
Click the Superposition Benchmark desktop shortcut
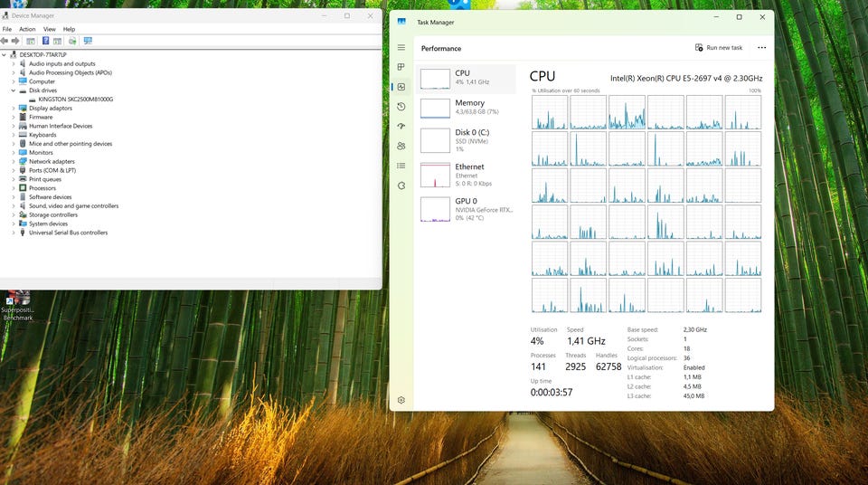tap(18, 305)
